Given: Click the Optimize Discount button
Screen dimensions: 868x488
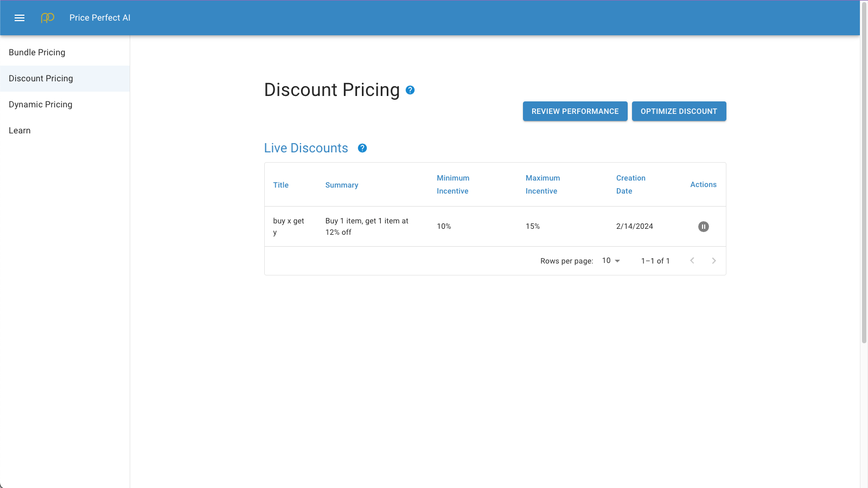Looking at the screenshot, I should [679, 111].
